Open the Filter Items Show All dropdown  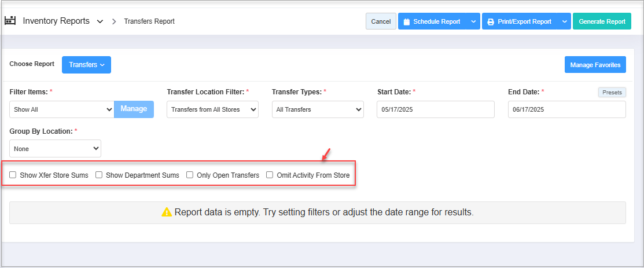(61, 109)
